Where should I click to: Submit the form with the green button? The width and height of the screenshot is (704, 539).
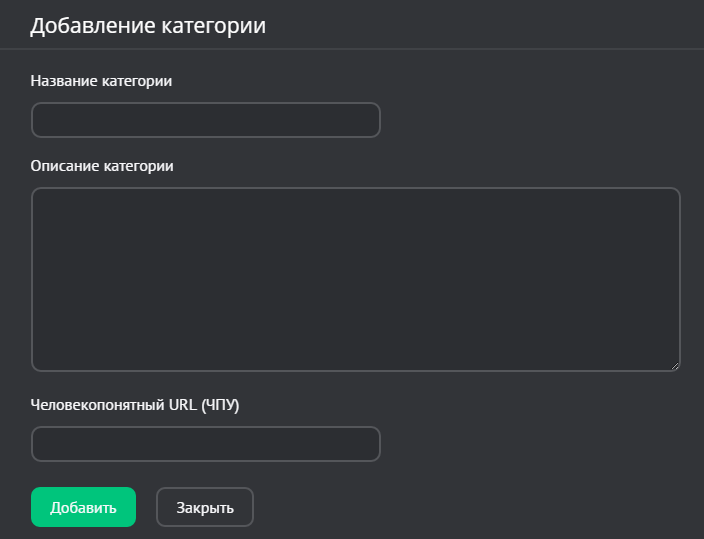83,507
